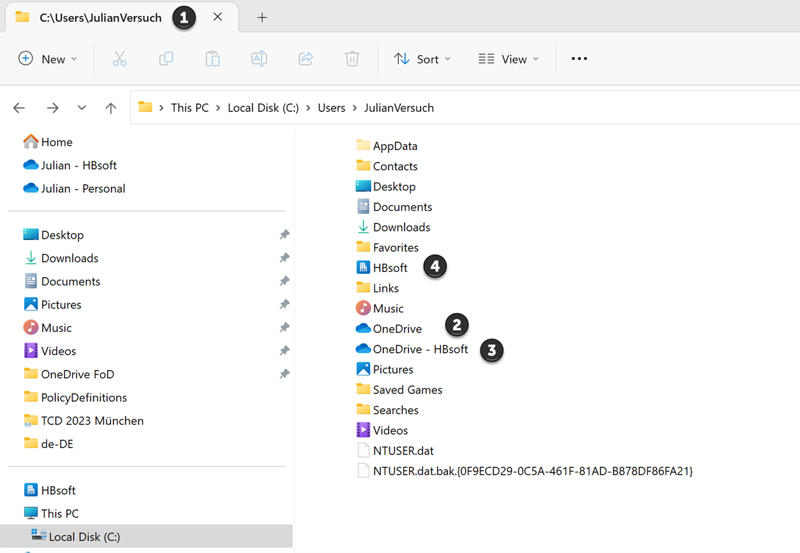Viewport: 800px width, 553px height.
Task: Expand the View options dropdown
Action: point(508,59)
